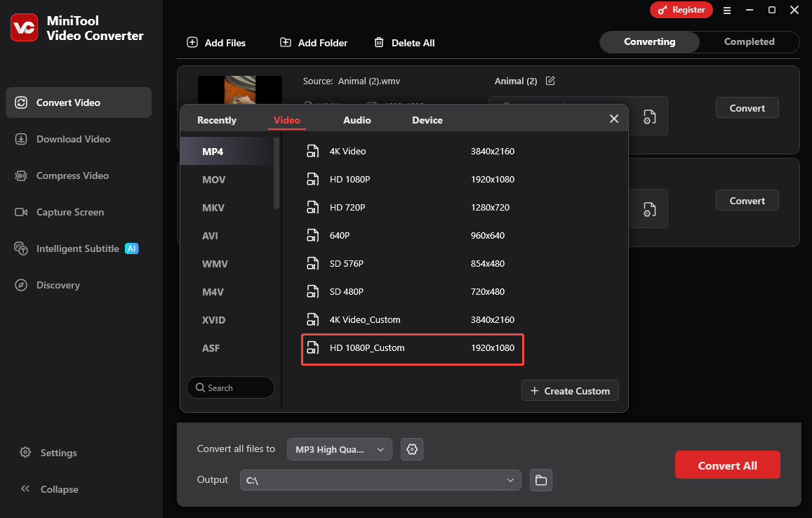Open the output folder browser icon

click(x=540, y=480)
